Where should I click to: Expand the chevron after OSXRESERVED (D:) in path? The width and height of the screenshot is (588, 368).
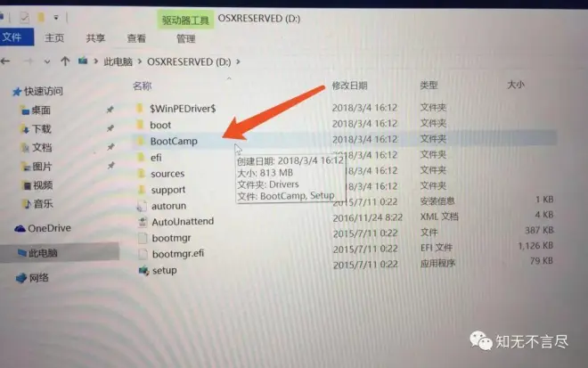[238, 61]
